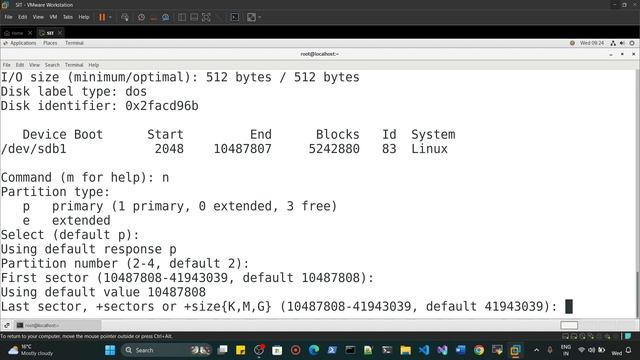Click the revert snapshot toolbar icon

pyautogui.click(x=153, y=17)
